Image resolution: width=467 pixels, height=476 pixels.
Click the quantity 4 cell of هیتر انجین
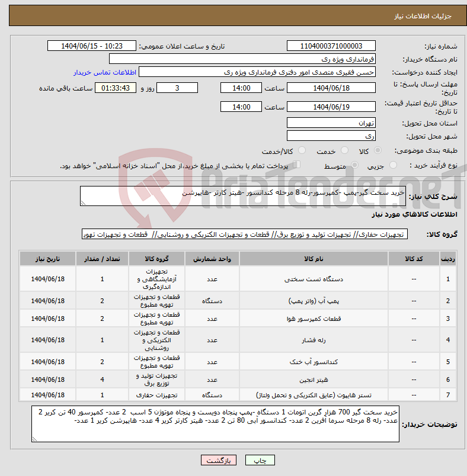(x=102, y=379)
